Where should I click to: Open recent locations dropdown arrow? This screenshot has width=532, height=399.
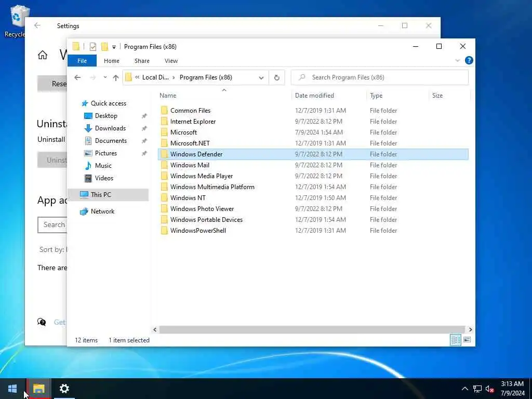pyautogui.click(x=105, y=77)
